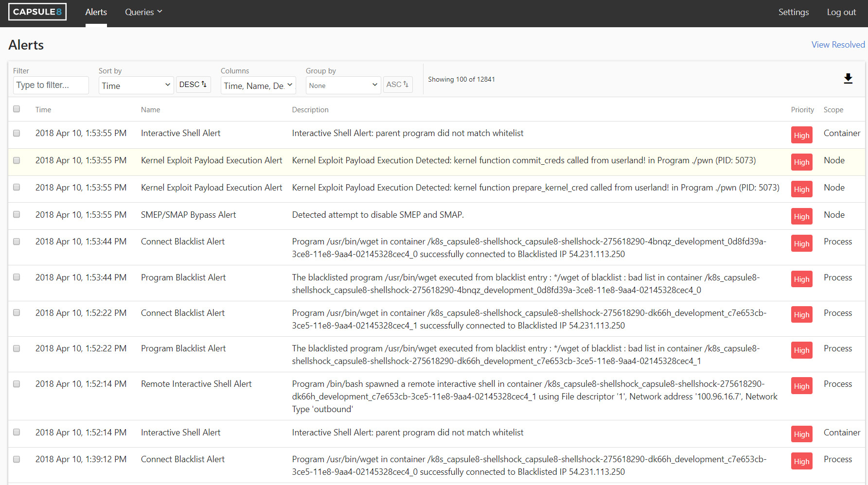The height and width of the screenshot is (485, 868).
Task: Select the SMEP/SMAP Bypass Alert row checkbox
Action: coord(17,214)
